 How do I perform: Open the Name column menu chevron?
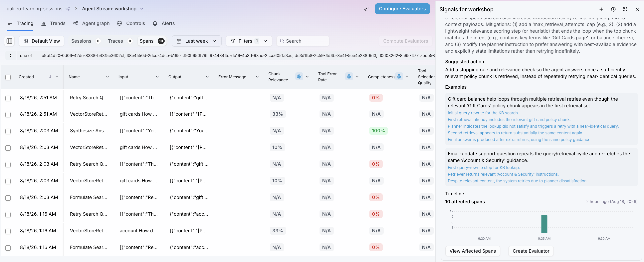point(107,77)
